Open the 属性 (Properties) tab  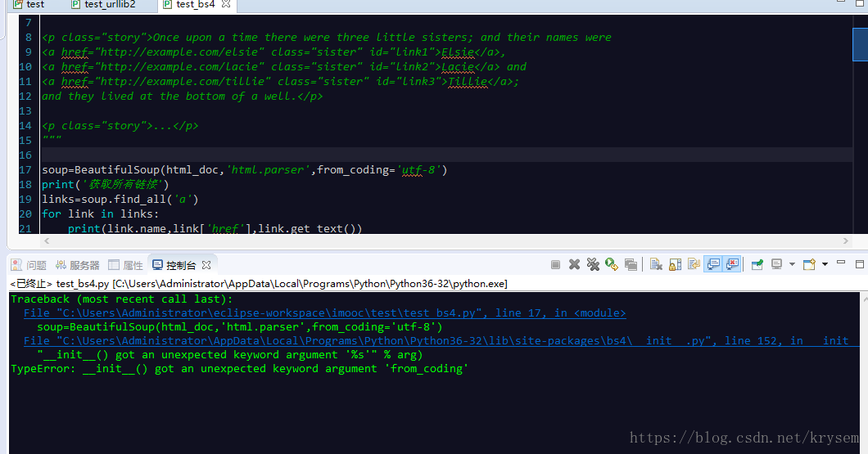click(x=125, y=265)
